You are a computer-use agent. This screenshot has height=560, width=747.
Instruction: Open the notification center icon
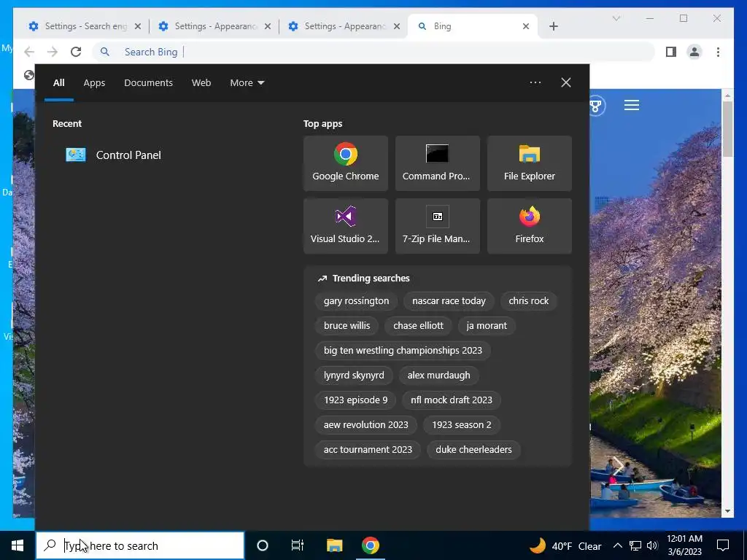point(723,545)
